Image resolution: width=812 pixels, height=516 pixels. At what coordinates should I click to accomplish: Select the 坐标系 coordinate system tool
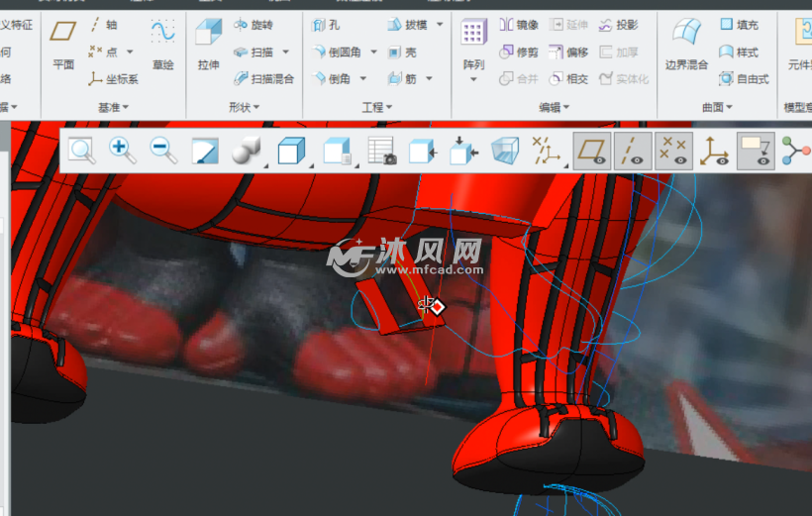tap(113, 79)
